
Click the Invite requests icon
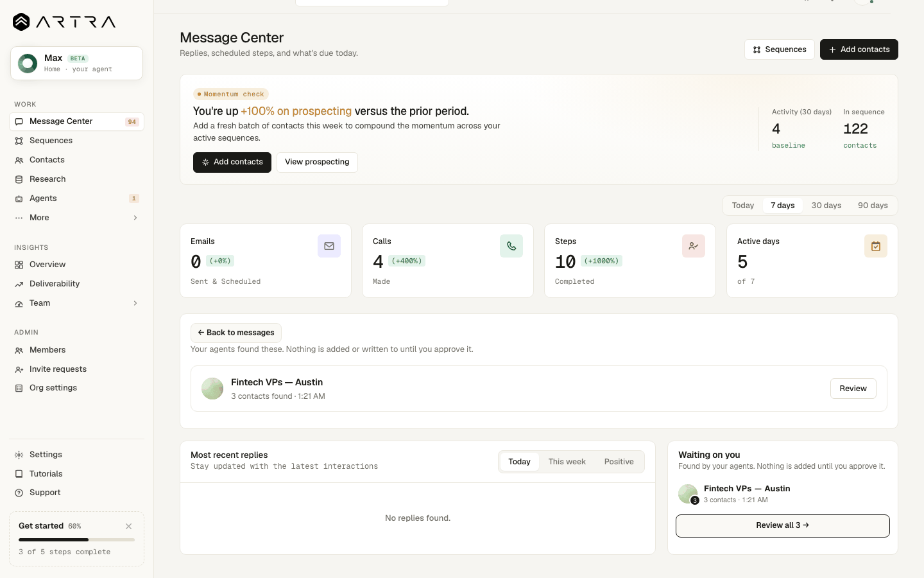19,369
